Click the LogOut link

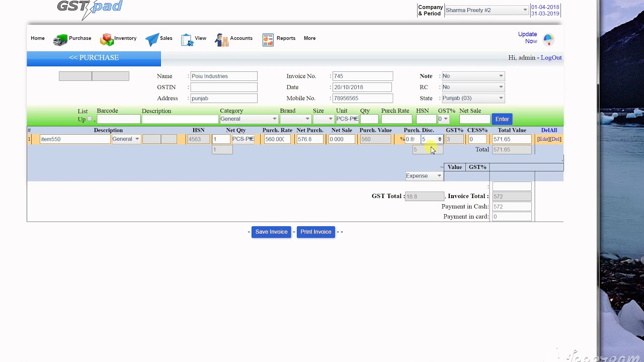(551, 58)
